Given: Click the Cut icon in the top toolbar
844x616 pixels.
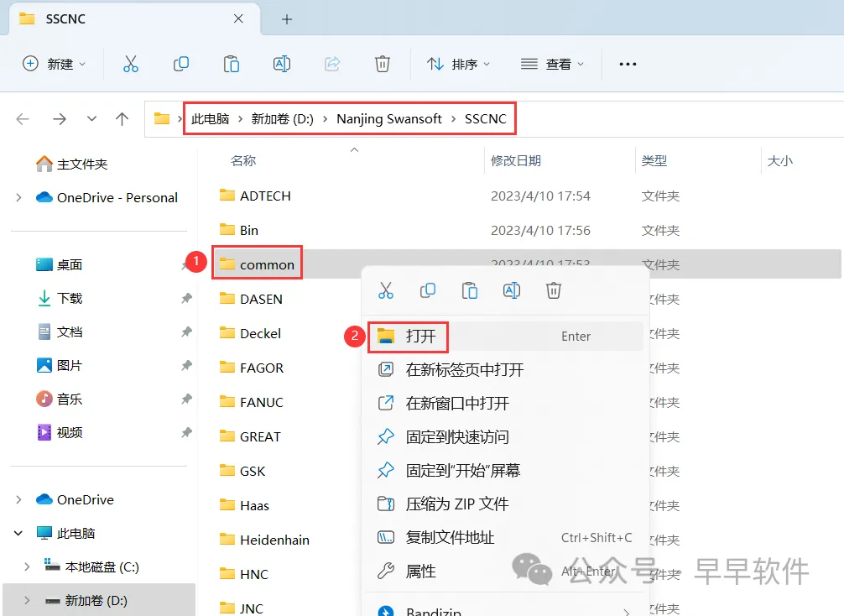Looking at the screenshot, I should click(x=131, y=64).
